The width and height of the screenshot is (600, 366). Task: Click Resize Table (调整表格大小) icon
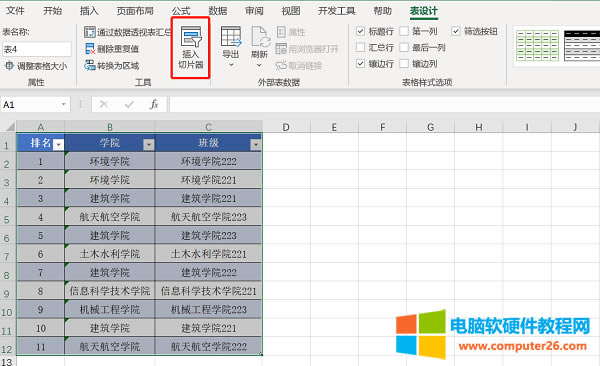pyautogui.click(x=8, y=66)
